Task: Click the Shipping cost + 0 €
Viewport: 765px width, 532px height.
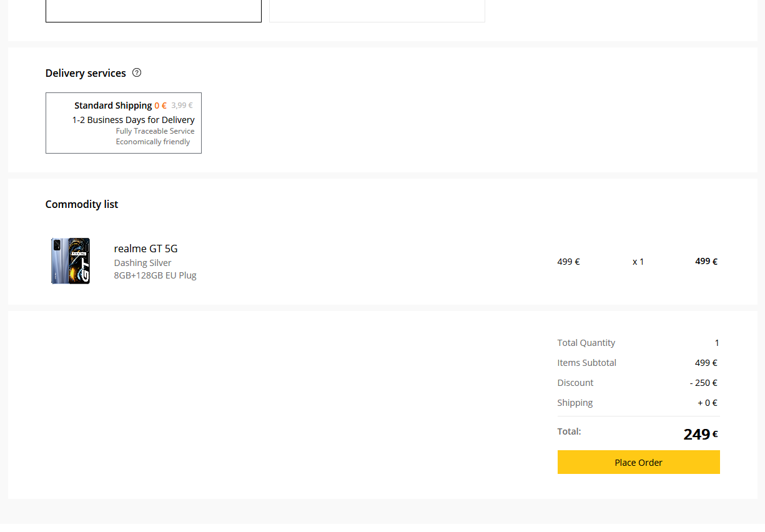Action: click(708, 403)
